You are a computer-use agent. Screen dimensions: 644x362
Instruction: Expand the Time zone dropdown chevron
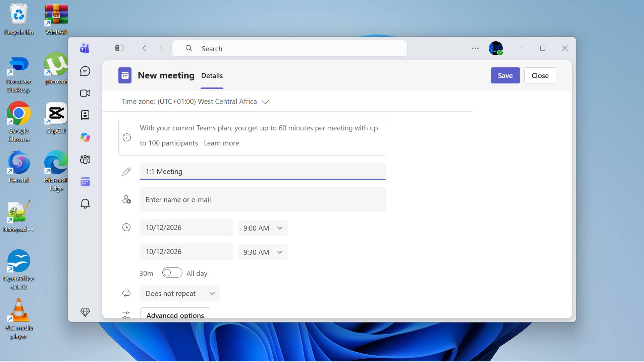point(265,102)
